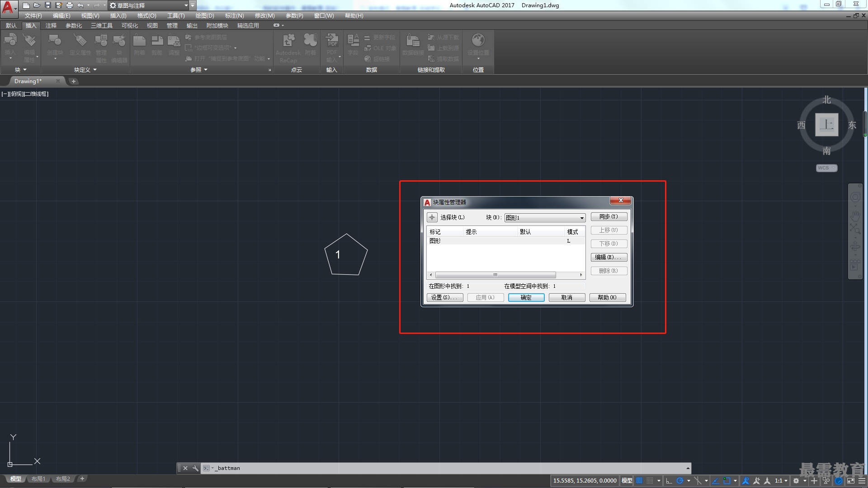
Task: Click the 模式 column header
Action: click(575, 232)
